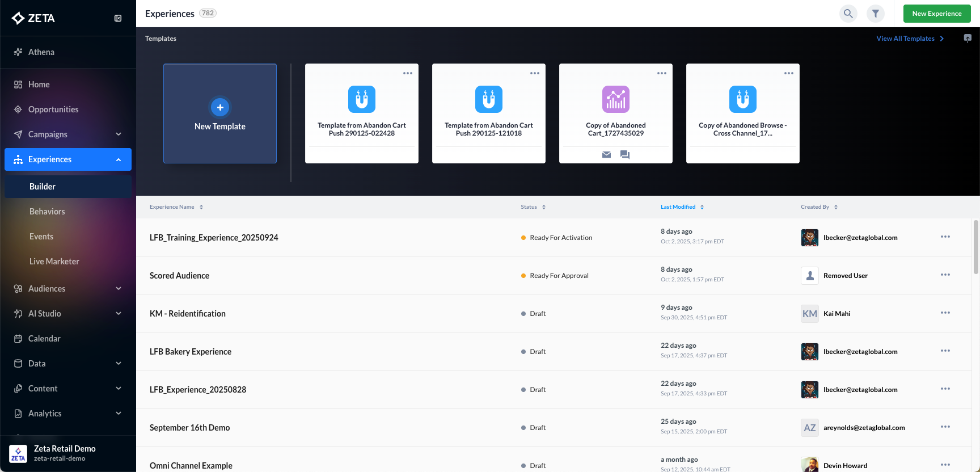The width and height of the screenshot is (980, 472).
Task: Open row actions for Scored Audience
Action: click(x=945, y=275)
